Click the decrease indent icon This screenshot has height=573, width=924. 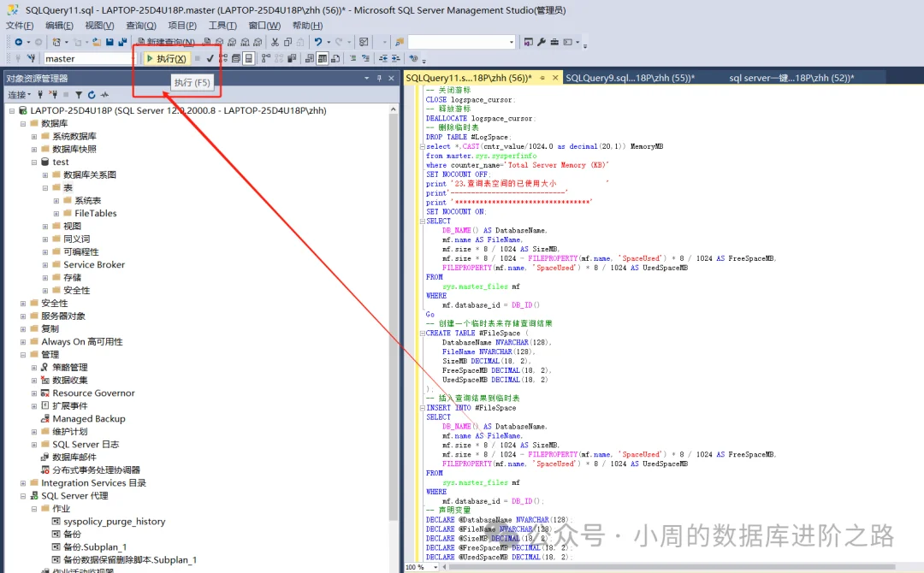pyautogui.click(x=383, y=58)
